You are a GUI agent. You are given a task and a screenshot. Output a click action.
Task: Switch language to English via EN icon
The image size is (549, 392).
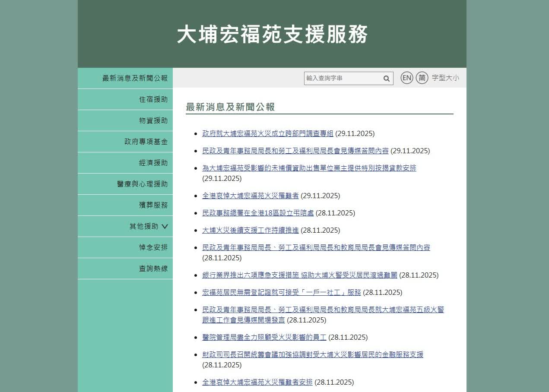point(406,78)
